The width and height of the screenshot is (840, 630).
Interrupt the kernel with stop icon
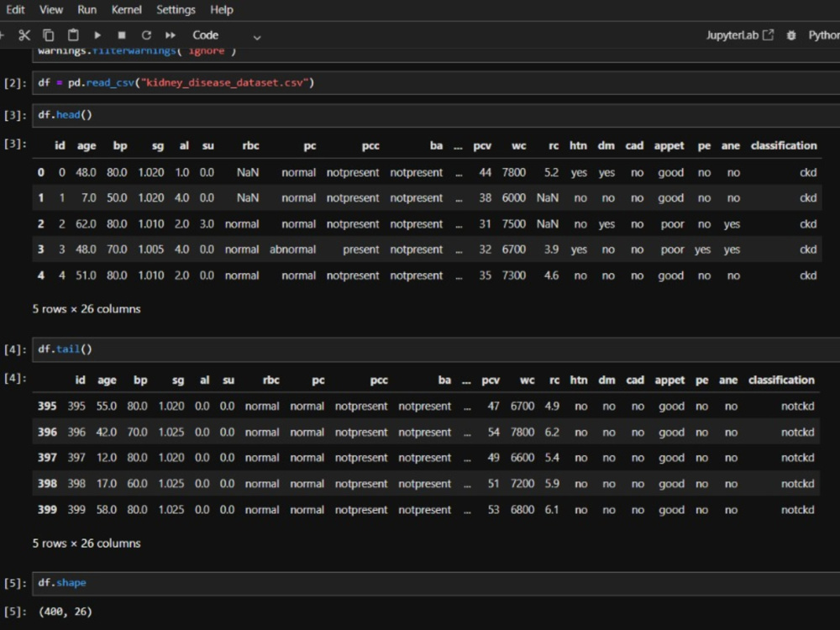coord(122,35)
